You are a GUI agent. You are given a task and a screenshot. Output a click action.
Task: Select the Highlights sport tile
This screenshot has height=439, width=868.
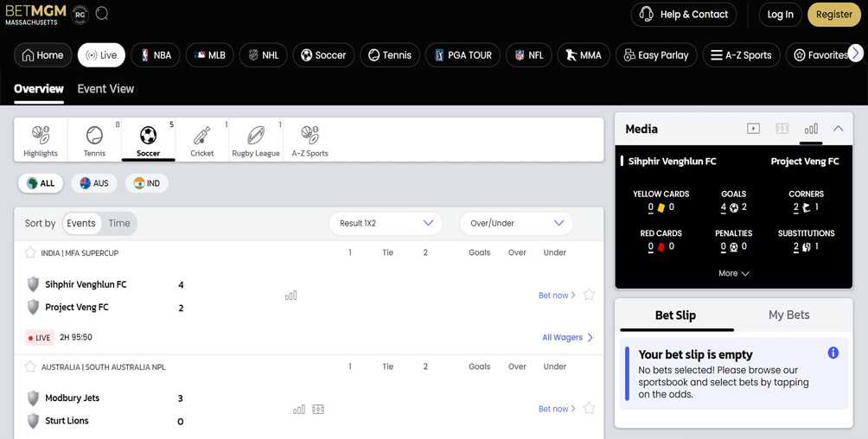41,140
